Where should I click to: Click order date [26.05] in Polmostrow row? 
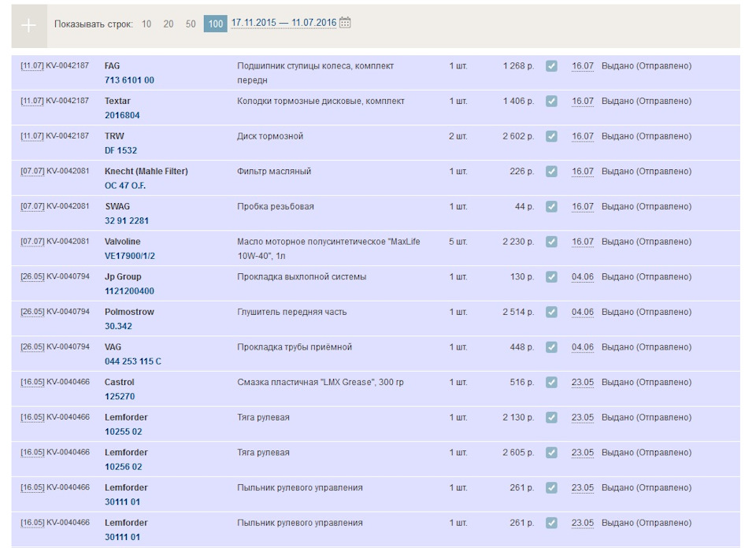click(x=32, y=313)
